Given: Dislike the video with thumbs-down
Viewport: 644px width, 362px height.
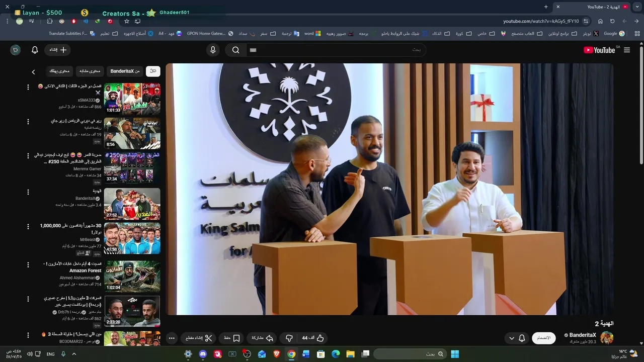Looking at the screenshot, I should tap(289, 338).
